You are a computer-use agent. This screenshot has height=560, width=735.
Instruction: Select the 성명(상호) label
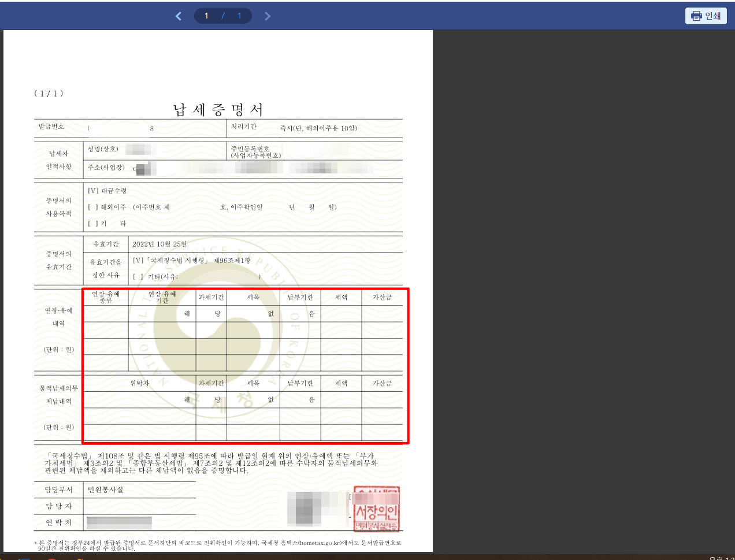coord(103,149)
